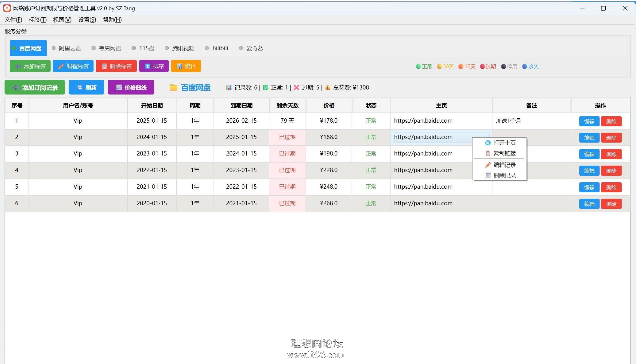Image resolution: width=636 pixels, height=364 pixels.
Task: Click the 添加标签 button
Action: pos(30,66)
